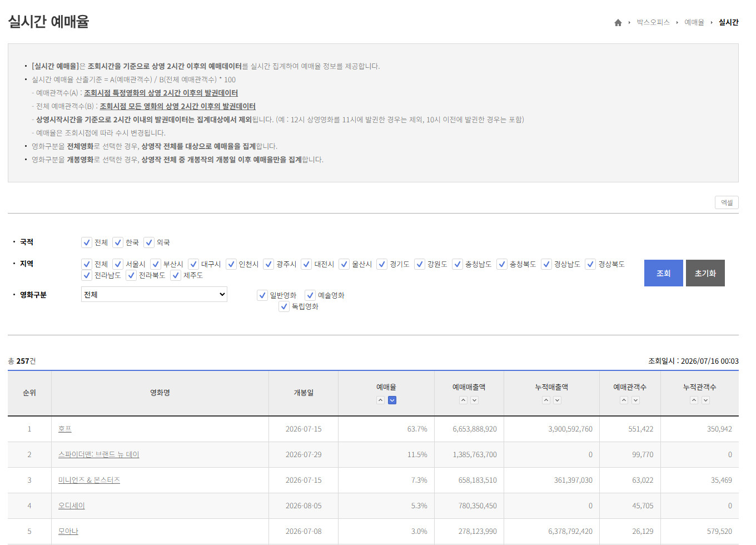Toggle 지역 전체 checkbox
This screenshot has height=545, width=756.
click(x=87, y=264)
